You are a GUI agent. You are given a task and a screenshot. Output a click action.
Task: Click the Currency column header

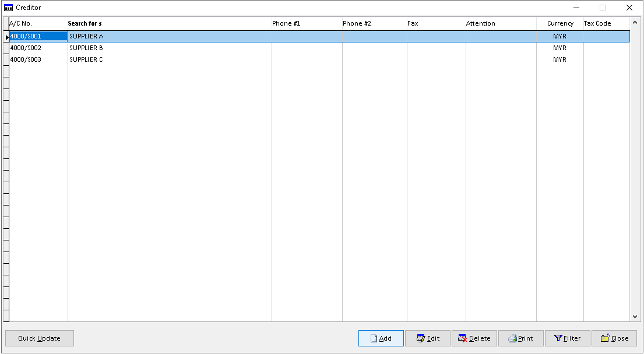pyautogui.click(x=560, y=23)
